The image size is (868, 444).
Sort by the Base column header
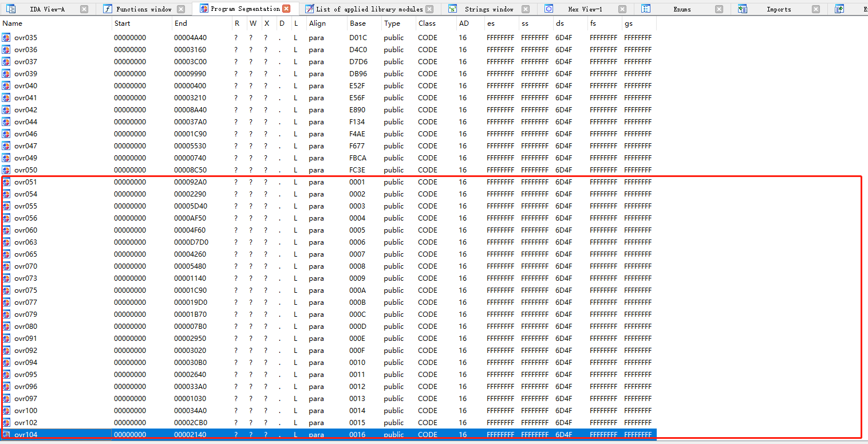point(364,23)
